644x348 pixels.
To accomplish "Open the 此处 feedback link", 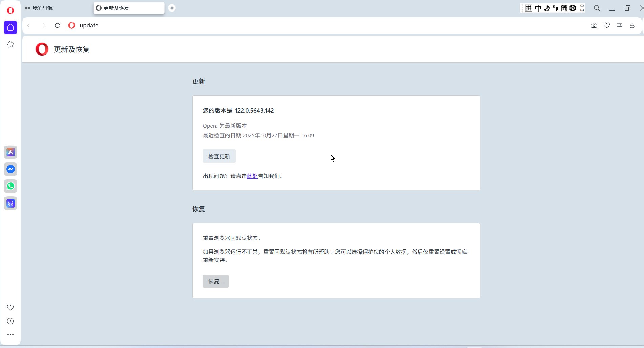I will click(252, 176).
